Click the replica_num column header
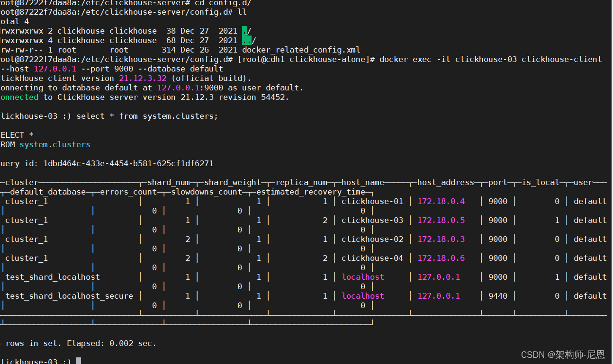Image resolution: width=613 pixels, height=364 pixels. (x=301, y=182)
